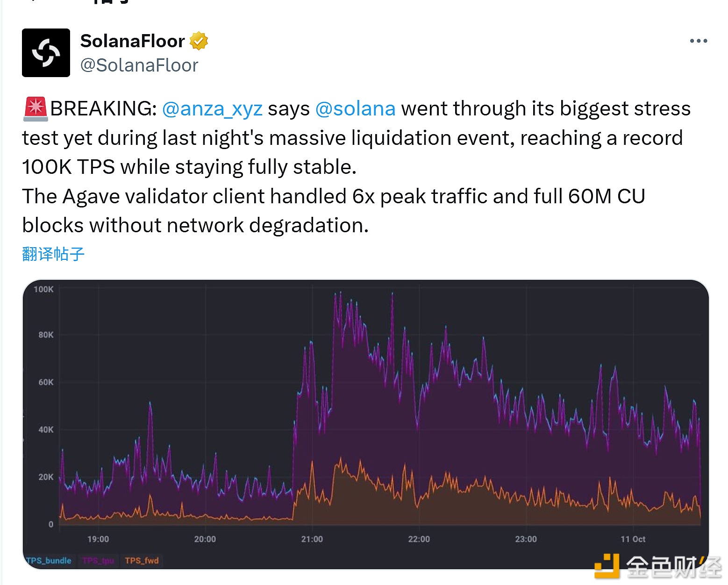This screenshot has height=585, width=728.
Task: Click the red siren emoji before BREAKING
Action: click(35, 109)
